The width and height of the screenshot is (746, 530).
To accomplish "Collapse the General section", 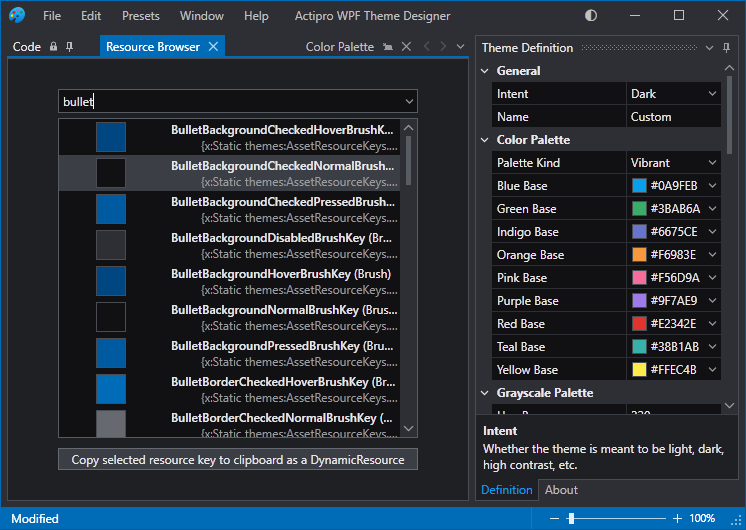I will (485, 71).
